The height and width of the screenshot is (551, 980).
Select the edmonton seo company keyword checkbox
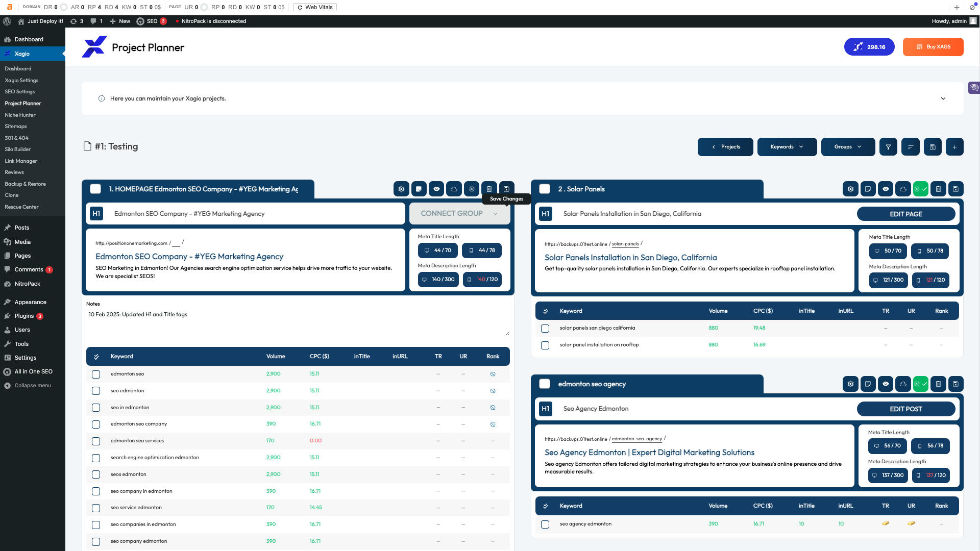click(x=96, y=424)
